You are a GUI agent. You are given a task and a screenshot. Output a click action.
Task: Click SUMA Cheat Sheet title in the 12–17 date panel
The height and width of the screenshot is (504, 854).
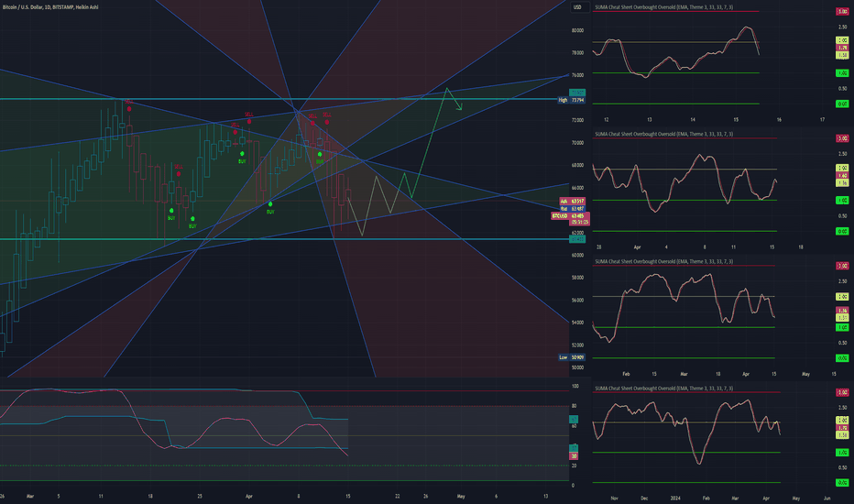663,7
